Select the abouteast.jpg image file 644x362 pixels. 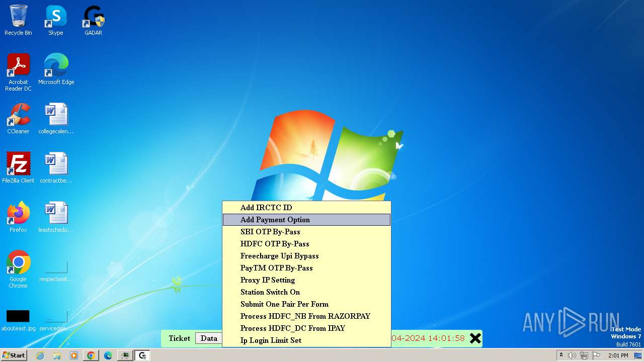click(18, 320)
